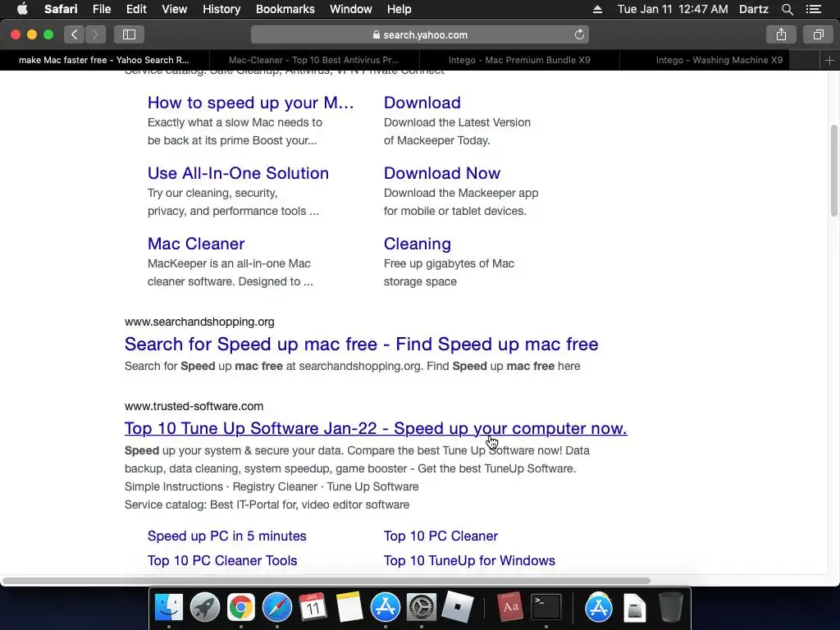Open the Top 10 PC Cleaner link
Viewport: 840px width, 630px height.
(x=441, y=536)
